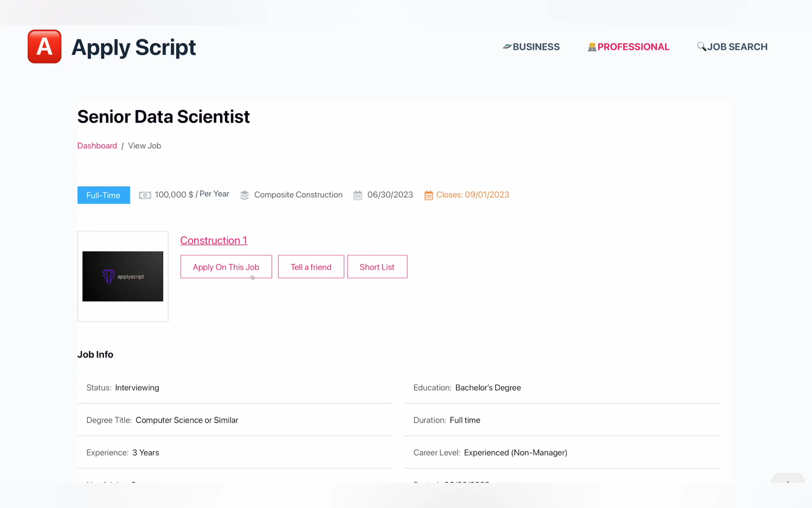Click the red Apply Script logo icon
812x508 pixels.
point(44,46)
